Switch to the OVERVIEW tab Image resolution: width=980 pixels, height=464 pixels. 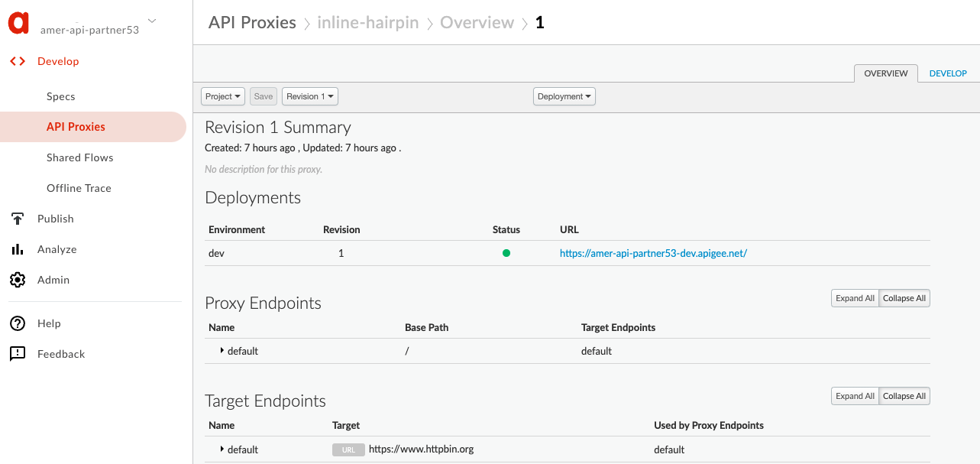(x=886, y=73)
